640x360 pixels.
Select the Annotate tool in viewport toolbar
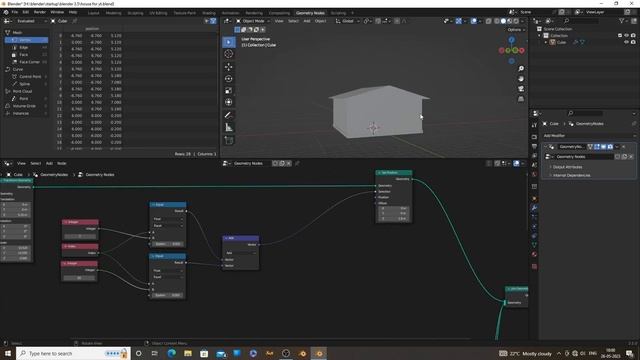point(229,116)
